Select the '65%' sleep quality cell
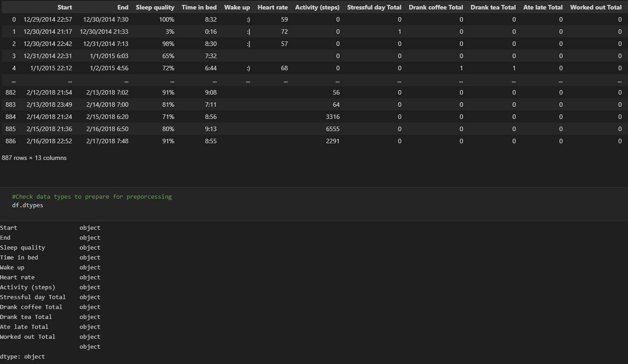Image resolution: width=628 pixels, height=364 pixels. point(168,56)
